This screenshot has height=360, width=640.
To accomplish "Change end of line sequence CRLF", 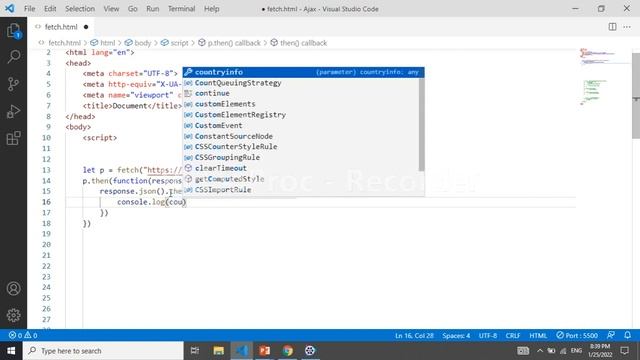I will (x=513, y=336).
